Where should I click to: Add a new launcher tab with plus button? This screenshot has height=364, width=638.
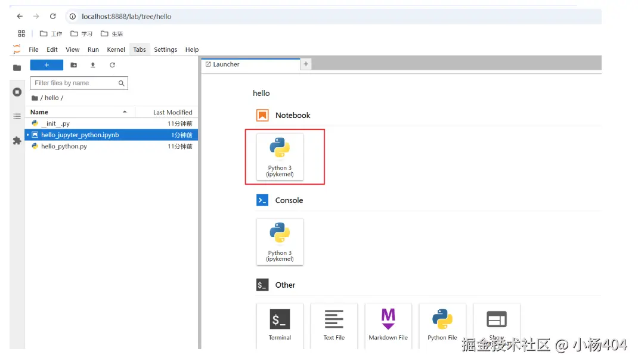coord(306,64)
